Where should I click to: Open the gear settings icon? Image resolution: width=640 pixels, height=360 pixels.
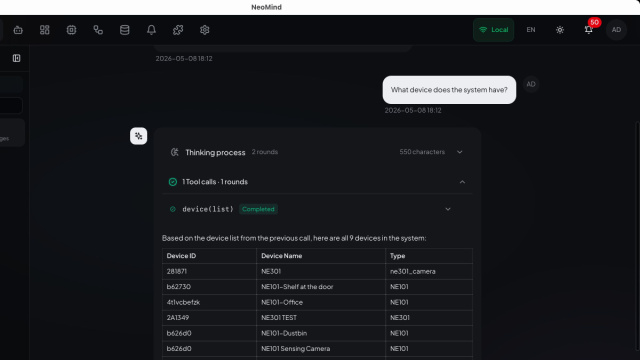pos(204,30)
